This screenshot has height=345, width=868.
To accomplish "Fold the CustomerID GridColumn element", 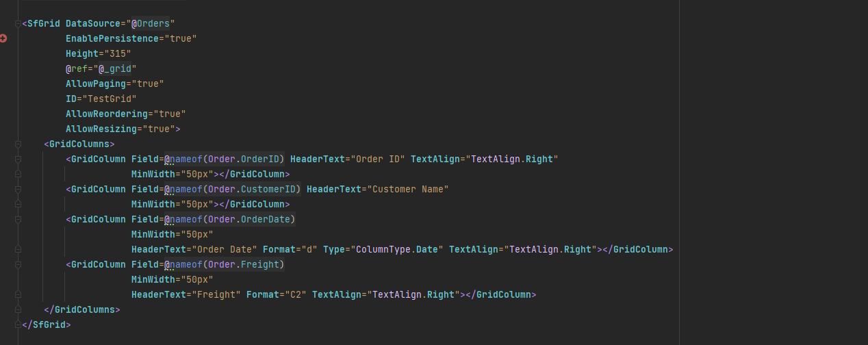I will [x=18, y=190].
